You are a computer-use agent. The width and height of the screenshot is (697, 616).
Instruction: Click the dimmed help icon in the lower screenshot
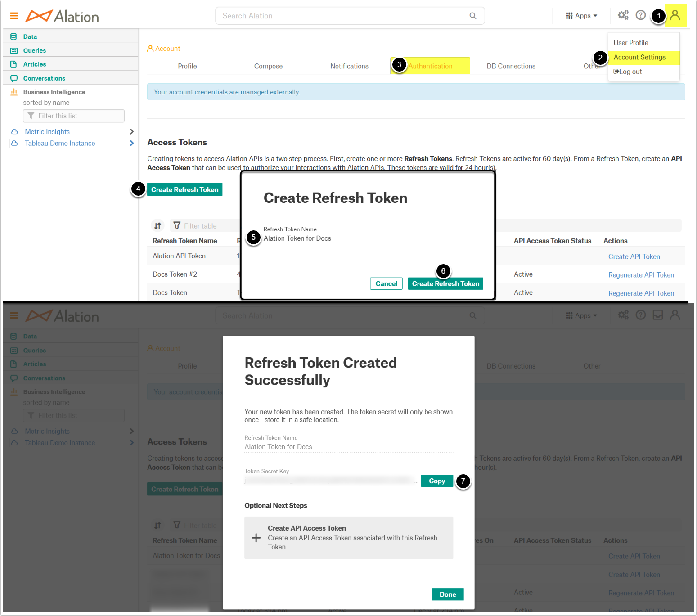[641, 315]
